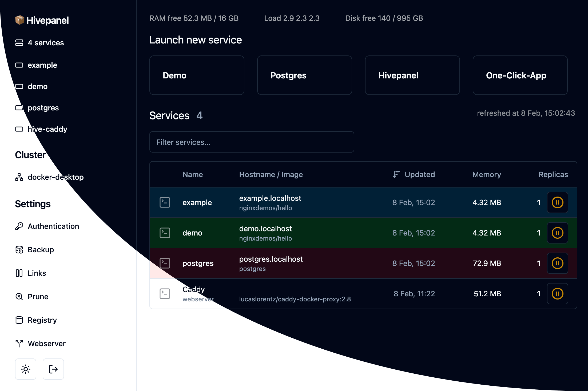
Task: Sort services by Memory column
Action: pos(487,174)
